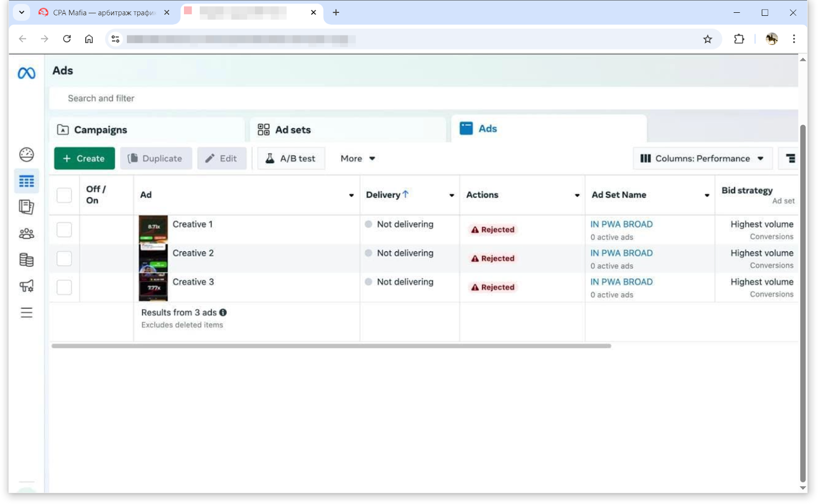Tick the checkbox for Creative 3
This screenshot has width=818, height=504.
click(64, 287)
